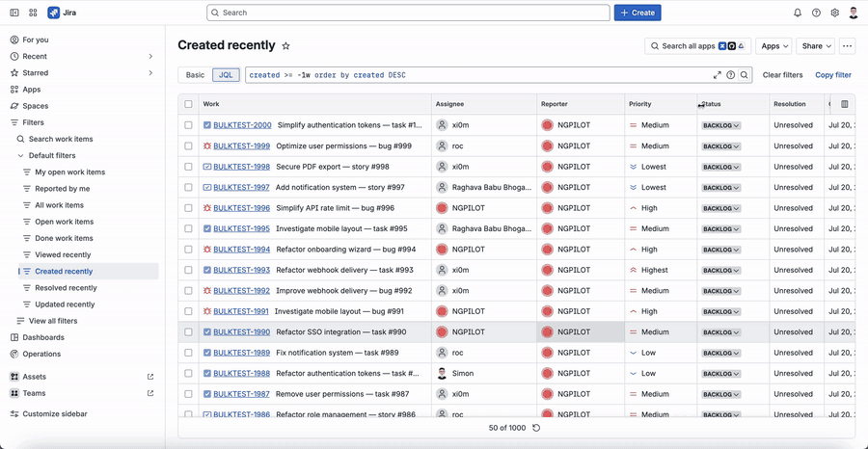Click the Create button

(637, 13)
